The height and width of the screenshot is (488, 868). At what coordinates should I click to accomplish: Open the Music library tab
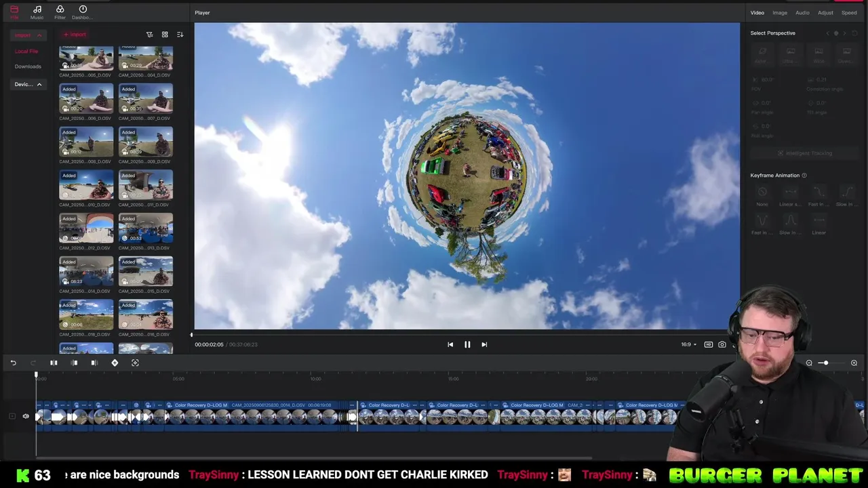(x=37, y=12)
